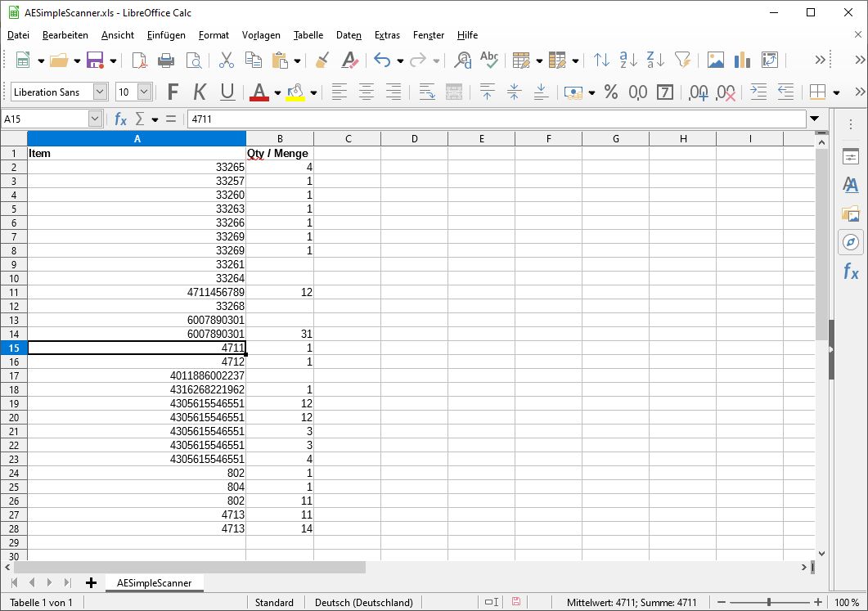This screenshot has height=611, width=868.
Task: Toggle bold formatting (F)
Action: pyautogui.click(x=173, y=92)
